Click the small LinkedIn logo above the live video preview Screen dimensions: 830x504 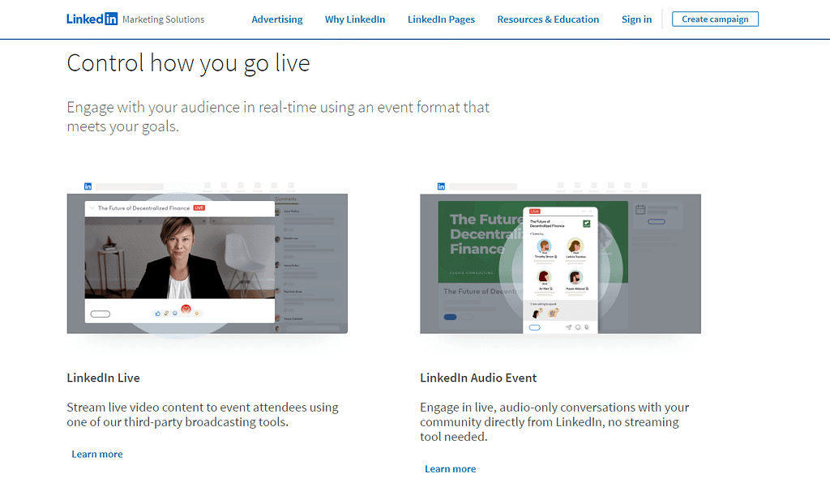[88, 186]
